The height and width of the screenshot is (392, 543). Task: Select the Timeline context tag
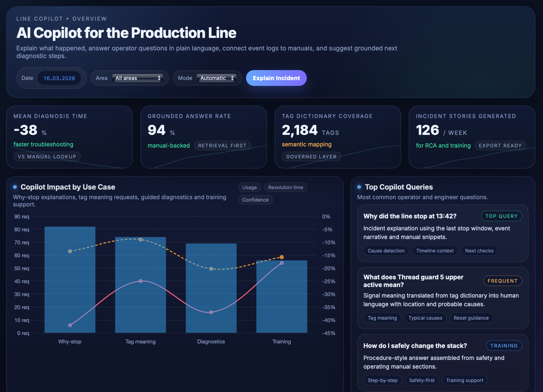435,251
